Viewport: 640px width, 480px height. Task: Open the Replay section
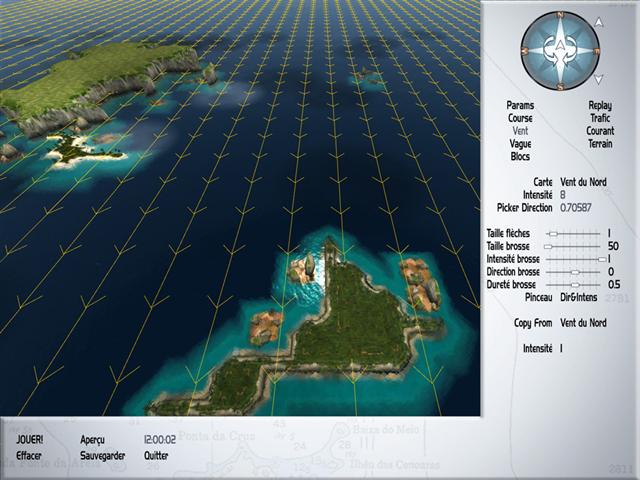600,105
